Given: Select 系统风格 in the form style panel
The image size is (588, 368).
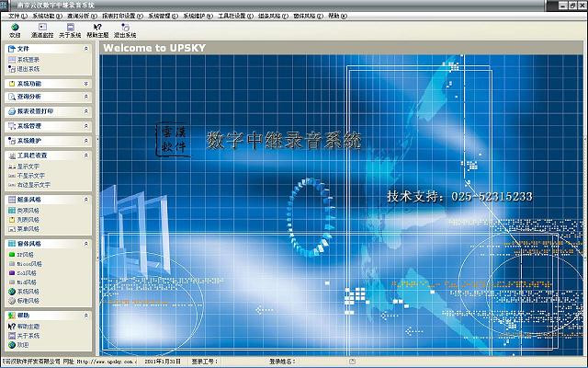Looking at the screenshot, I should [x=28, y=292].
